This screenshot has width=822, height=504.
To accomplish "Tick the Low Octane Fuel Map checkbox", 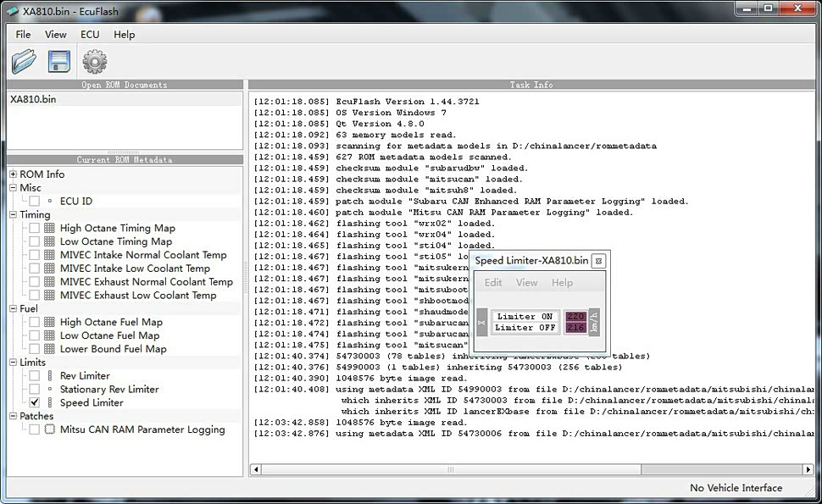I will 34,335.
